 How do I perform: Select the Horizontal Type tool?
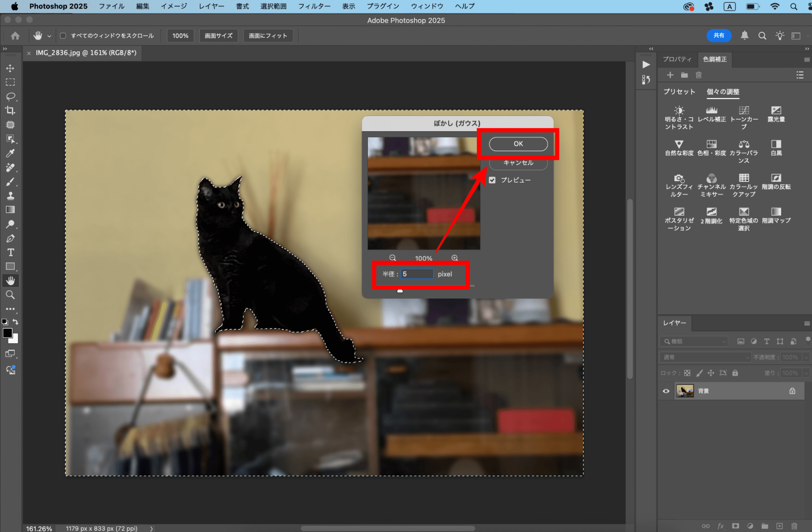click(x=11, y=252)
